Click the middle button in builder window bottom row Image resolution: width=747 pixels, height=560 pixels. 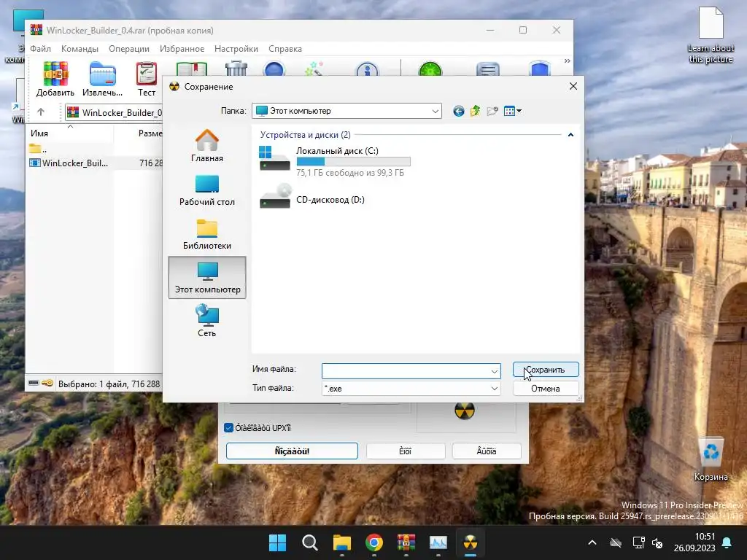point(406,451)
